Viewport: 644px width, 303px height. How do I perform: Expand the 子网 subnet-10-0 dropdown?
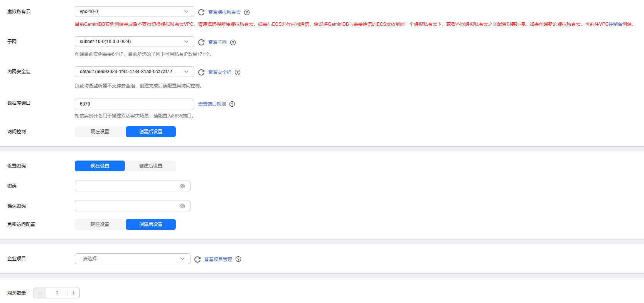135,42
